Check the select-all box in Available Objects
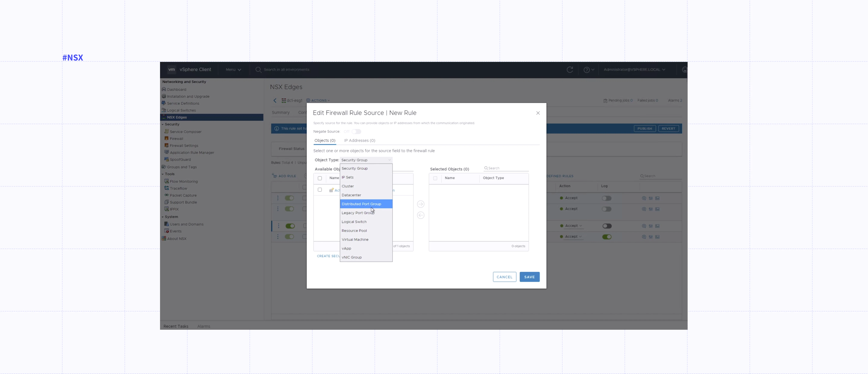 (320, 178)
